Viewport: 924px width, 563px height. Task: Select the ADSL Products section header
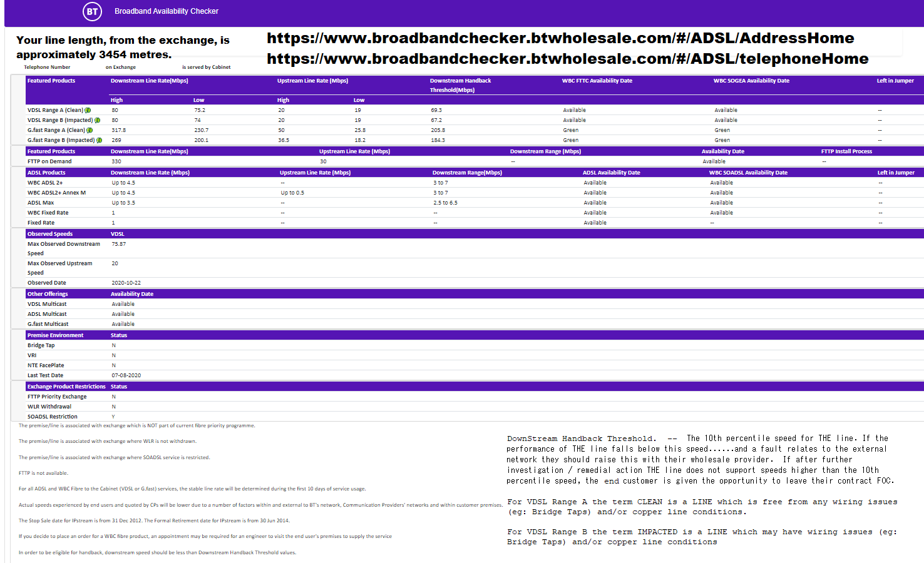pyautogui.click(x=46, y=173)
